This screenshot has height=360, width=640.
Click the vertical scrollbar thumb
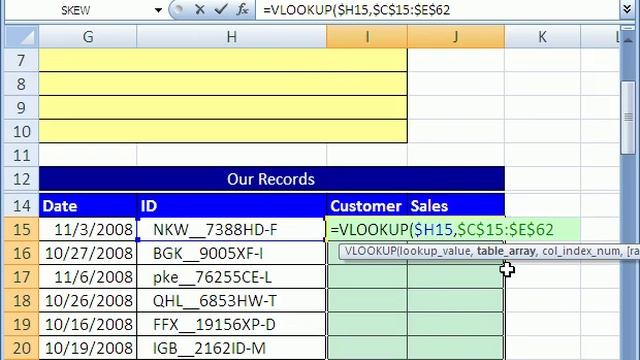pyautogui.click(x=627, y=117)
